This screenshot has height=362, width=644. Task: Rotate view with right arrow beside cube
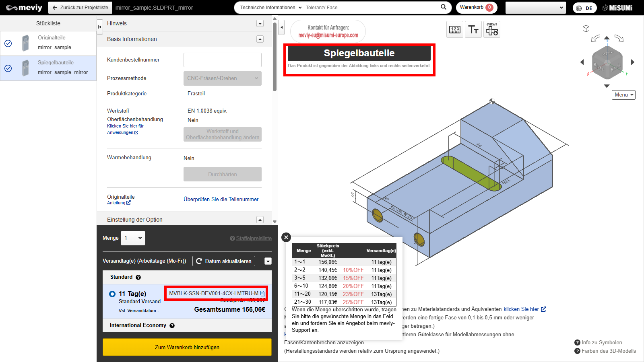coord(632,62)
